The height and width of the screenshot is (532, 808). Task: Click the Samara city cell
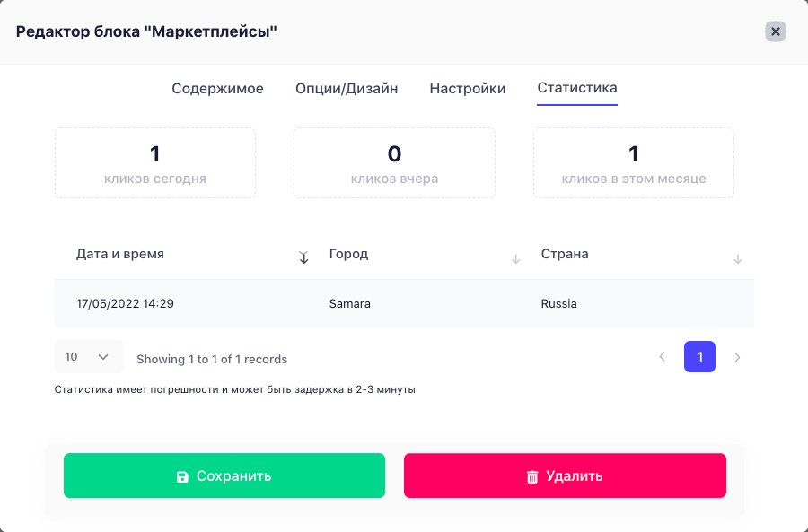[x=350, y=303]
